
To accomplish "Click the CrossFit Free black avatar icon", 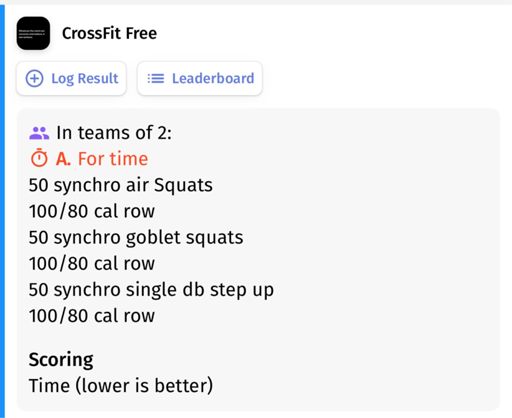I will (x=33, y=33).
